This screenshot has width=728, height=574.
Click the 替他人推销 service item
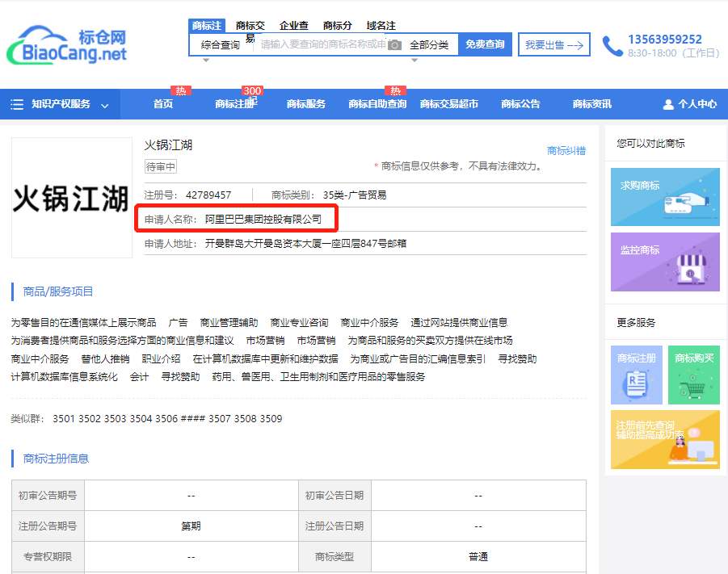[x=105, y=359]
